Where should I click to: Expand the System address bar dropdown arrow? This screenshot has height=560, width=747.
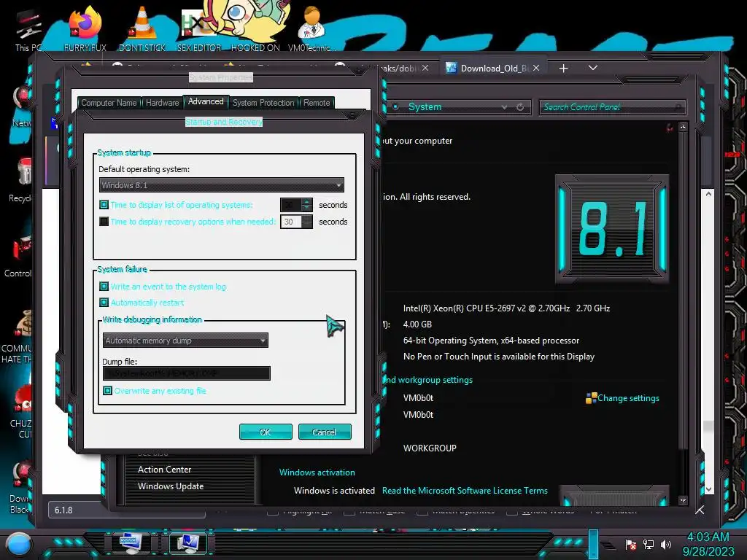(504, 107)
